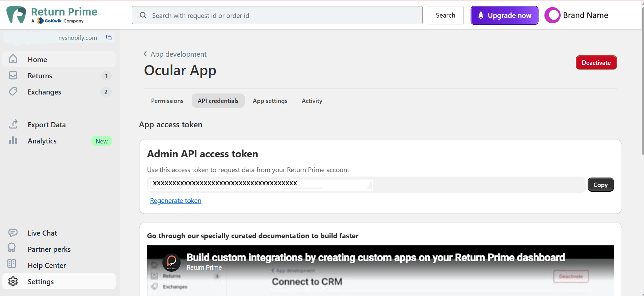Open Live Chat in sidebar
This screenshot has height=296, width=644.
click(59, 233)
